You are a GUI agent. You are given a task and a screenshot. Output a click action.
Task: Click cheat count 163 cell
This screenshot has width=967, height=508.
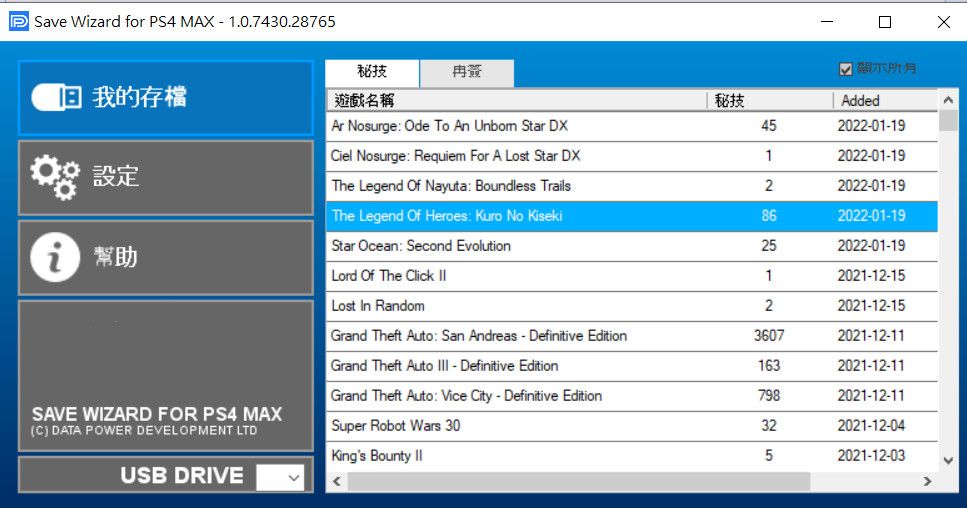coord(769,366)
